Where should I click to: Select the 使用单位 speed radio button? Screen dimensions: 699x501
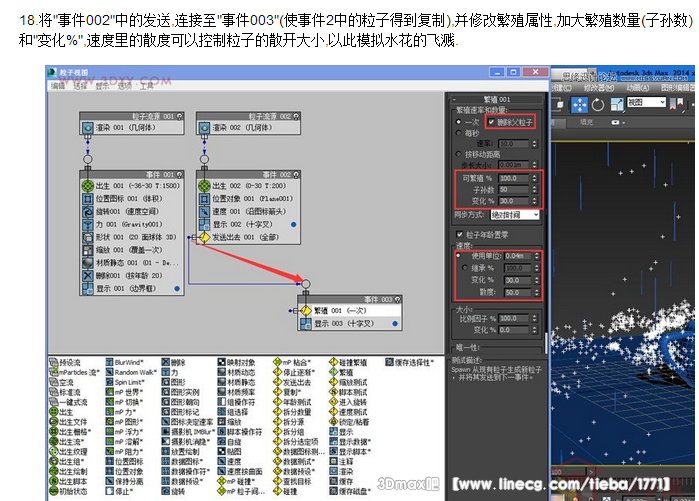pyautogui.click(x=459, y=255)
